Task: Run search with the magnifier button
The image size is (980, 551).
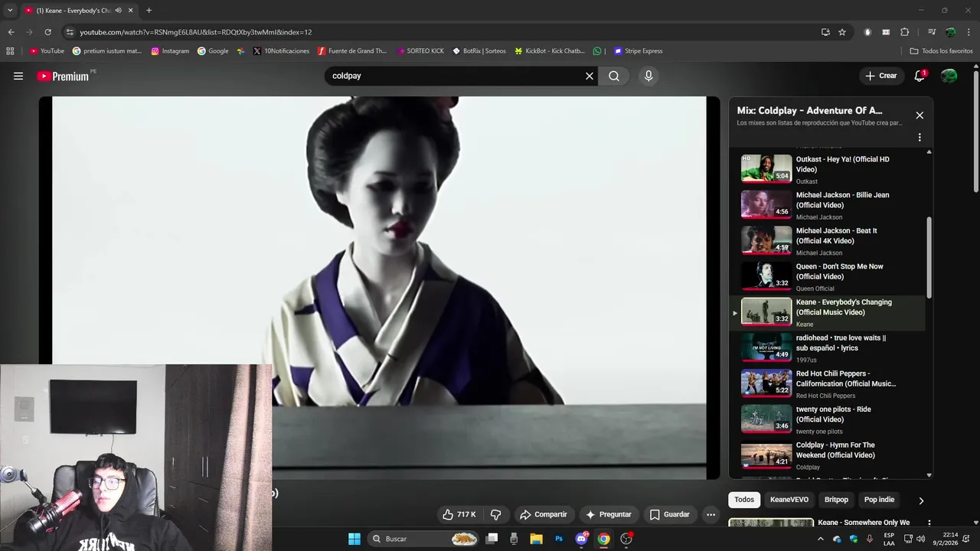Action: tap(614, 76)
